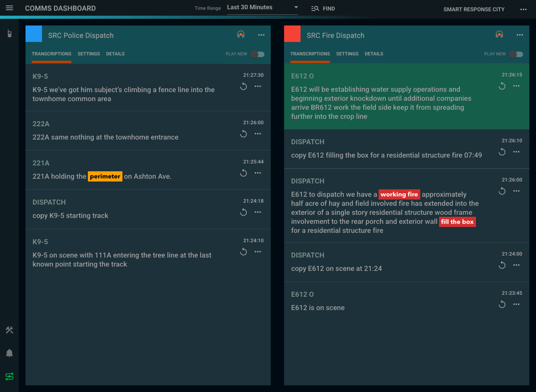Open options for fire DISPATCH 21:24:00 message
The image size is (536, 392).
tap(516, 265)
